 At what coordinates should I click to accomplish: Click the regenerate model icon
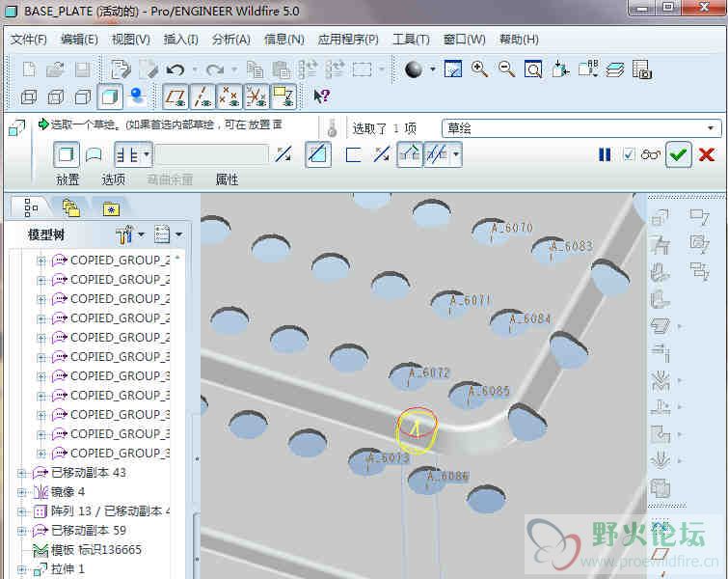tap(121, 69)
